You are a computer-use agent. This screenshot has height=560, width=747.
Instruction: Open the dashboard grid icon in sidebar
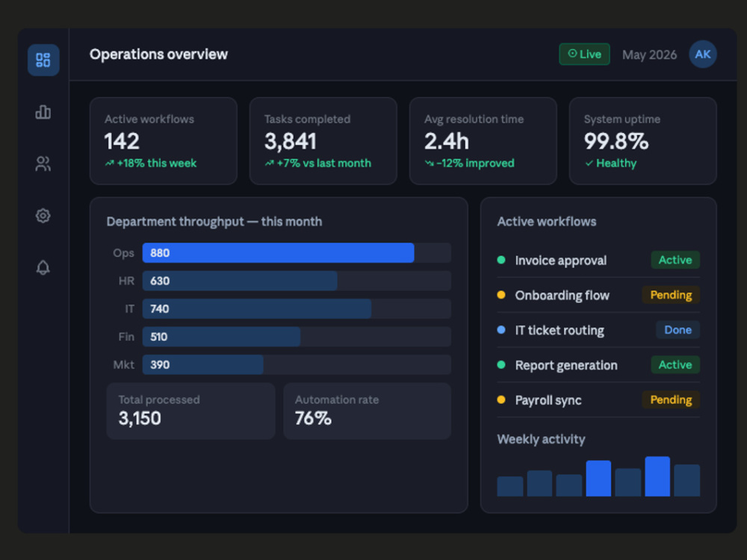[43, 60]
